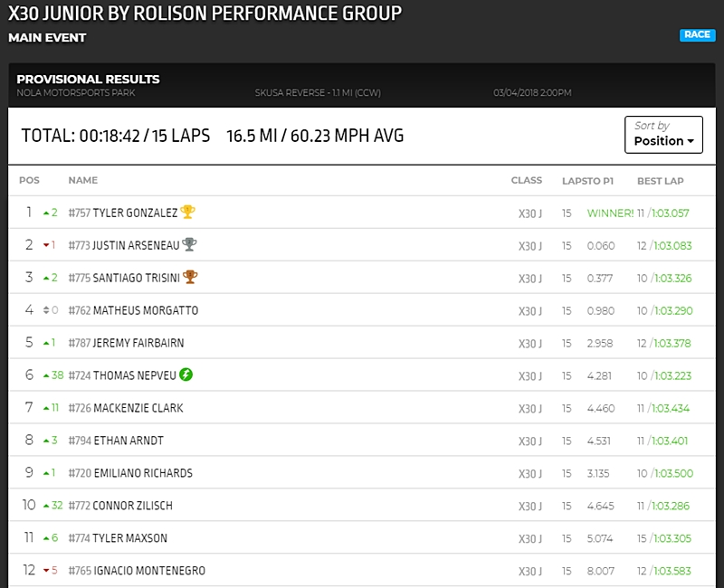Click green up arrow showing 38 positions gained
The width and height of the screenshot is (724, 588).
[x=46, y=376]
